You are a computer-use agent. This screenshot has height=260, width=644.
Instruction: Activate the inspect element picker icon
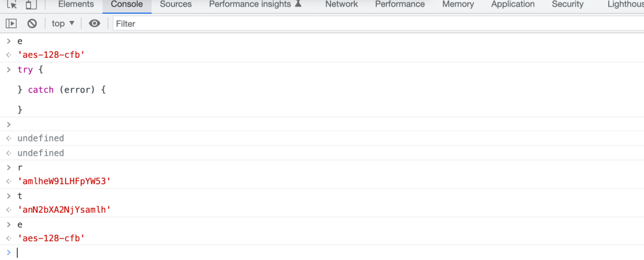coord(12,5)
